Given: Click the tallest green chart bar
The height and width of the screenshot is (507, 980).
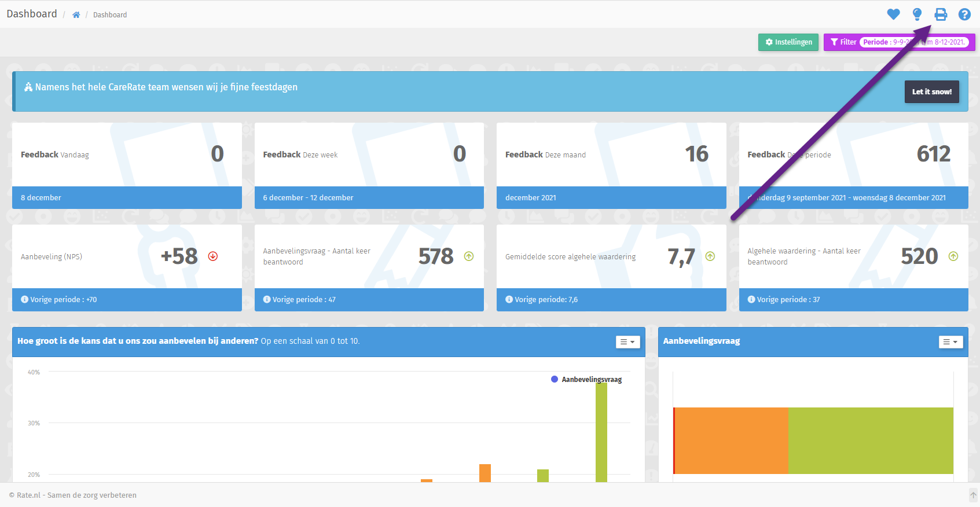Looking at the screenshot, I should [x=601, y=432].
